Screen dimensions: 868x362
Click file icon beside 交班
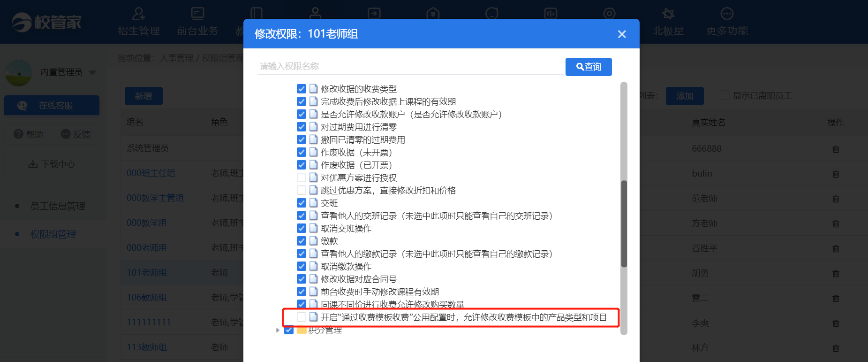(314, 203)
